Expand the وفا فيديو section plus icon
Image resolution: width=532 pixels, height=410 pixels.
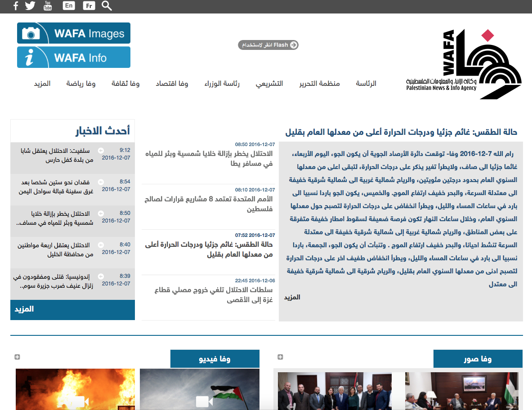pos(17,357)
